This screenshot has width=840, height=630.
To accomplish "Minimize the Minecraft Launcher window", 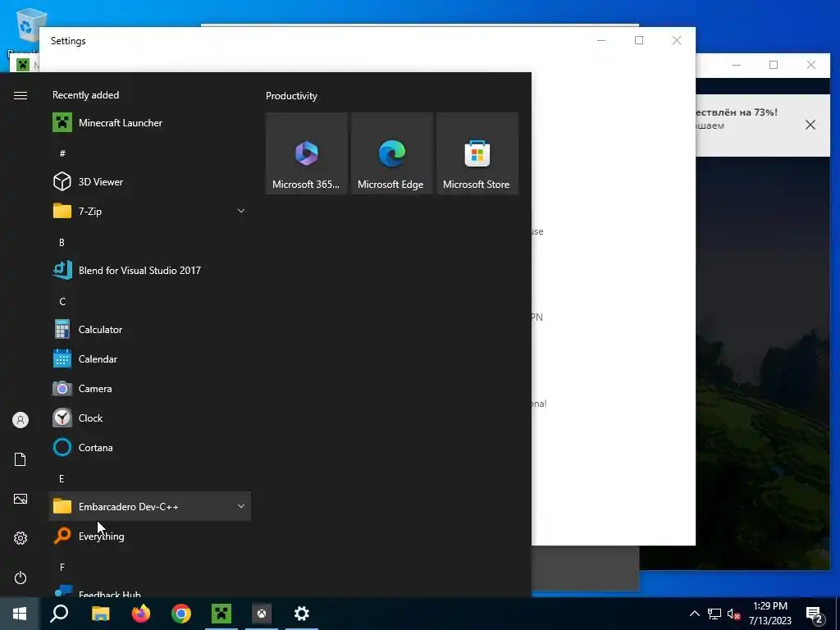I will pos(737,65).
